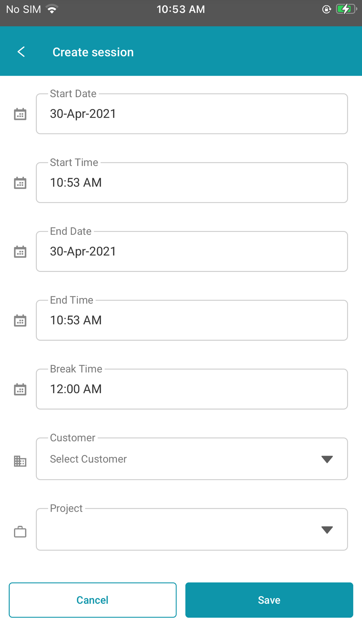Tap the battery charging icon
The width and height of the screenshot is (362, 644).
[x=346, y=9]
